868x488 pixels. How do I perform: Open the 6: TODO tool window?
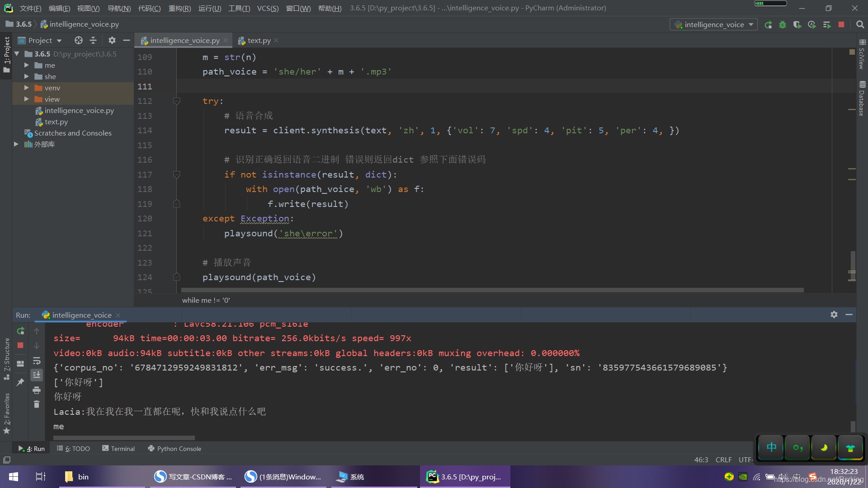coord(73,449)
